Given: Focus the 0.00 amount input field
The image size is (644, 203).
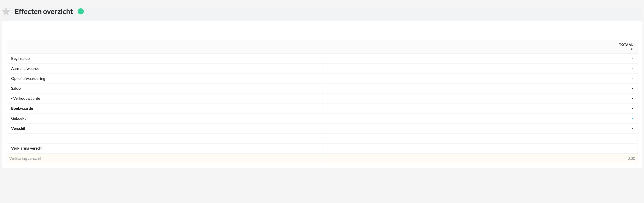Looking at the screenshot, I should 480,158.
